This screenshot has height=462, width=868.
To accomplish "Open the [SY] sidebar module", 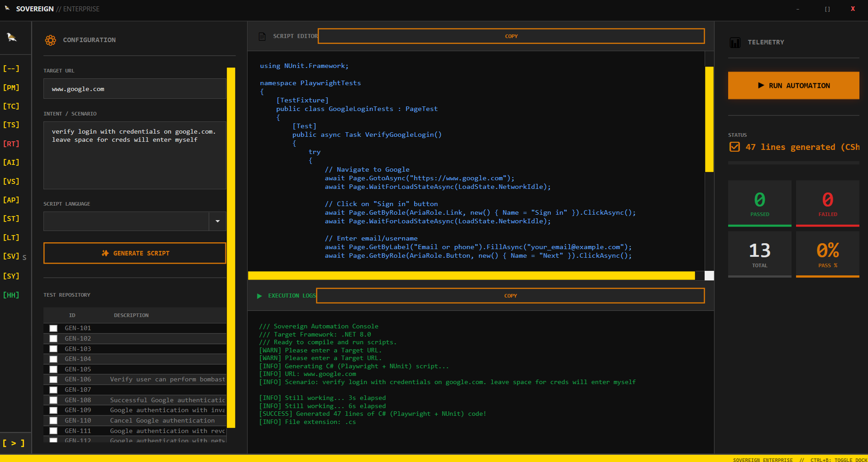I will [11, 276].
